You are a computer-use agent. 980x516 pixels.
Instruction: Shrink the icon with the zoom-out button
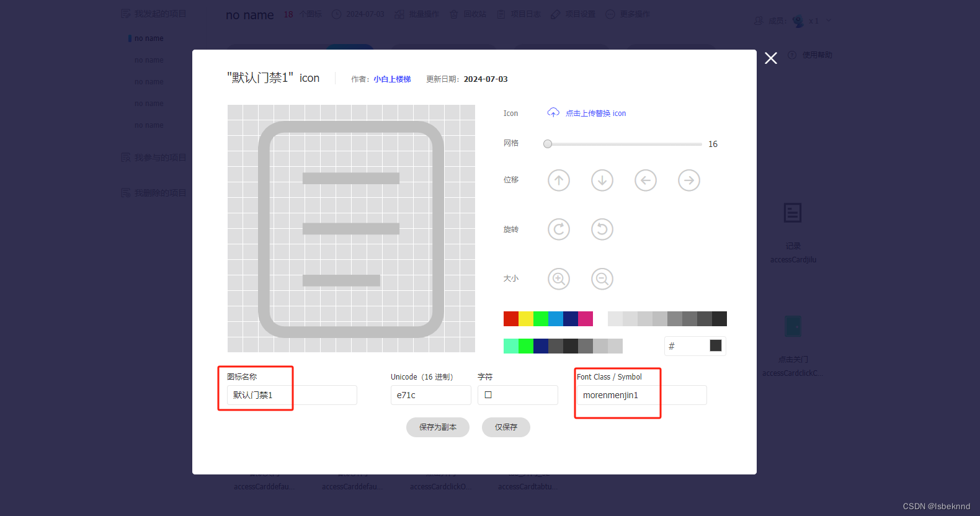(x=602, y=279)
